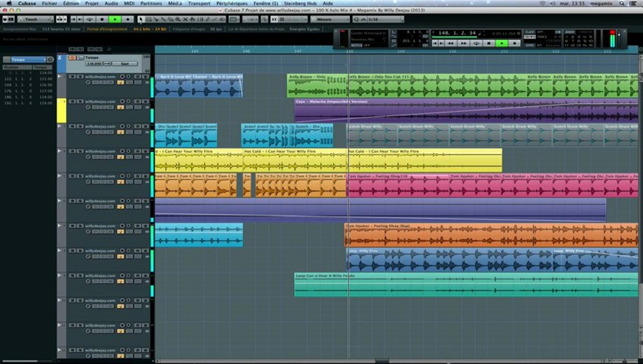The width and height of the screenshot is (643, 364).
Task: Open macOS Spotlight search icon
Action: pos(621,3)
